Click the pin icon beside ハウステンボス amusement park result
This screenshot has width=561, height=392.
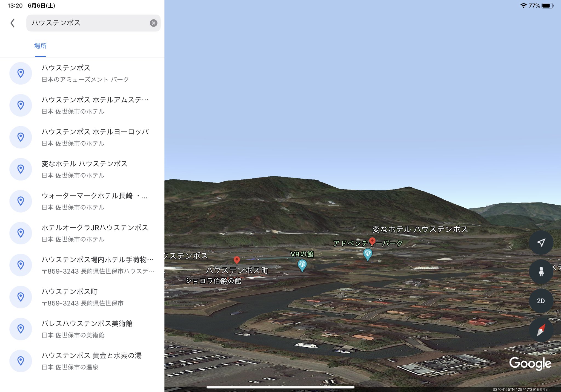pos(21,73)
